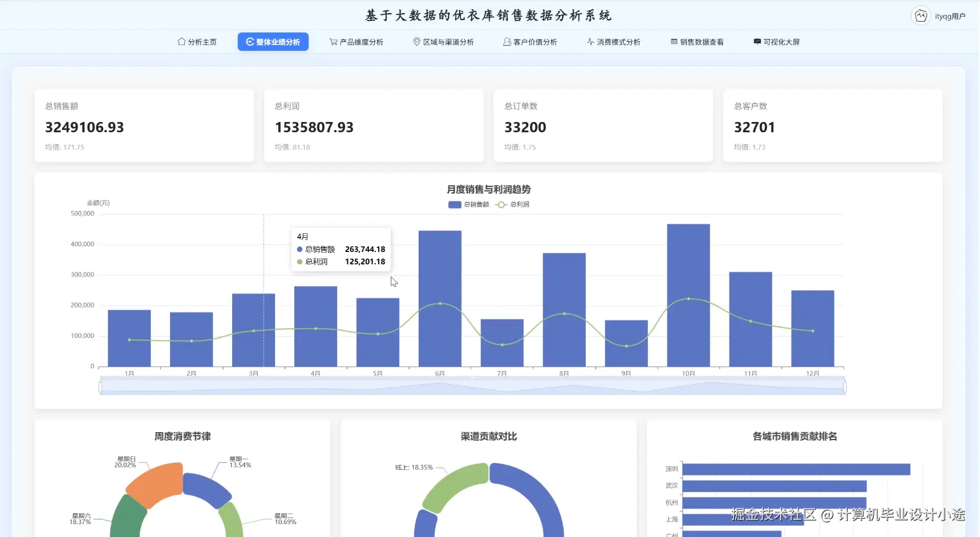
Task: Click the 星期日 20.02% label
Action: pos(125,462)
